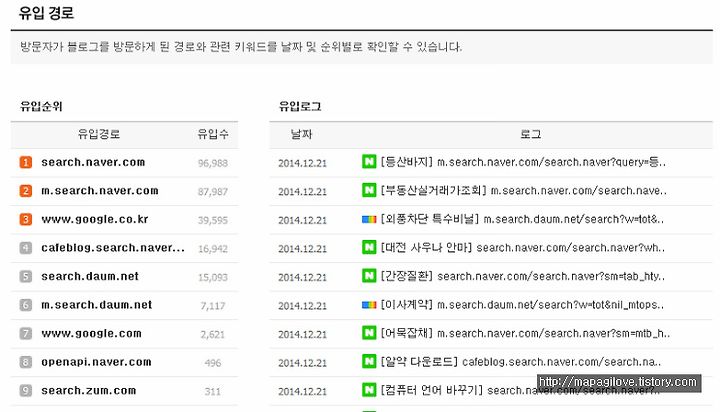The image size is (720, 412).
Task: Click Daum icon on 이사계약 log row
Action: click(x=369, y=305)
